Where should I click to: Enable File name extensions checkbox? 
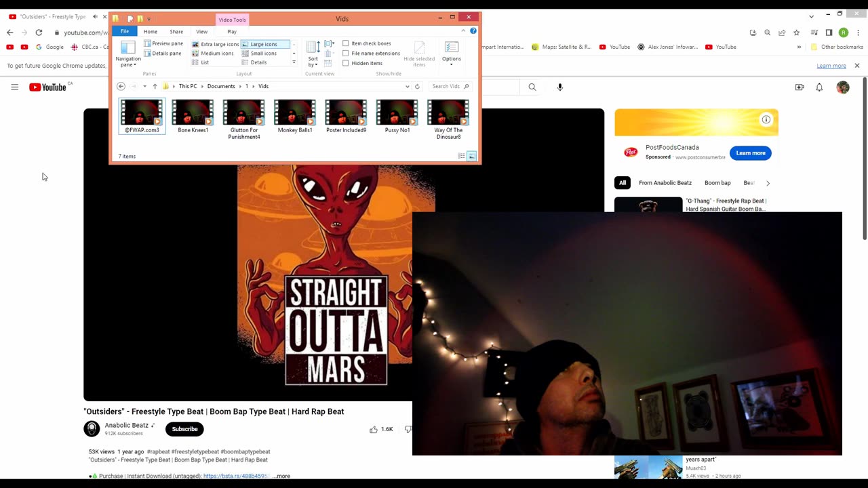(x=346, y=53)
